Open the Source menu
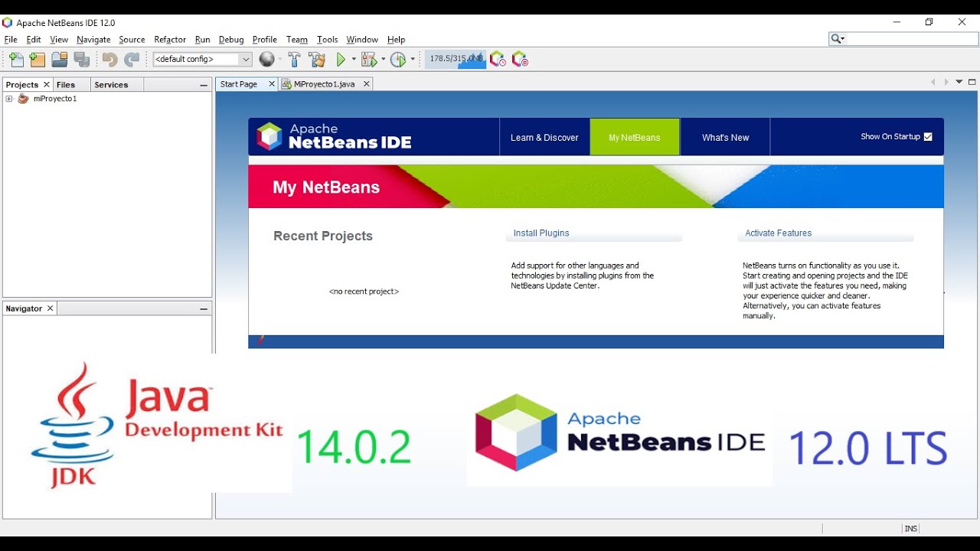 click(132, 40)
